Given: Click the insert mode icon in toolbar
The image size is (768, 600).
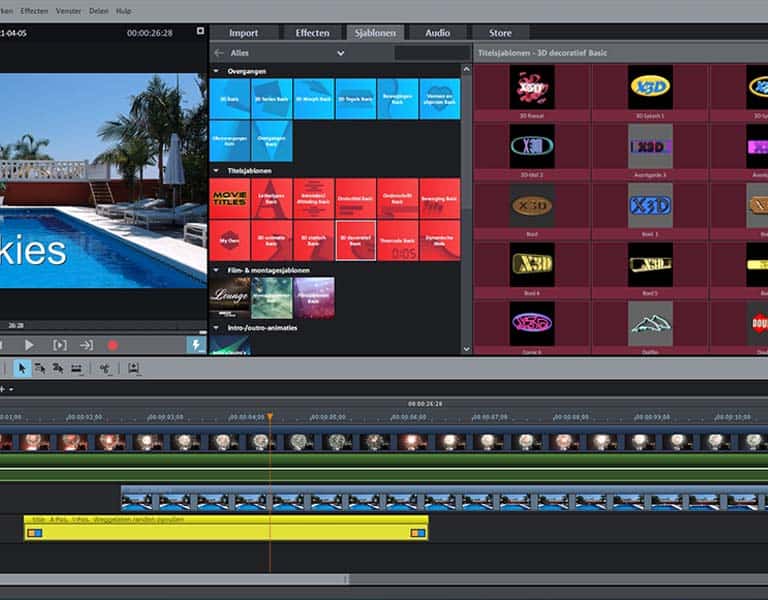Looking at the screenshot, I should (x=133, y=368).
